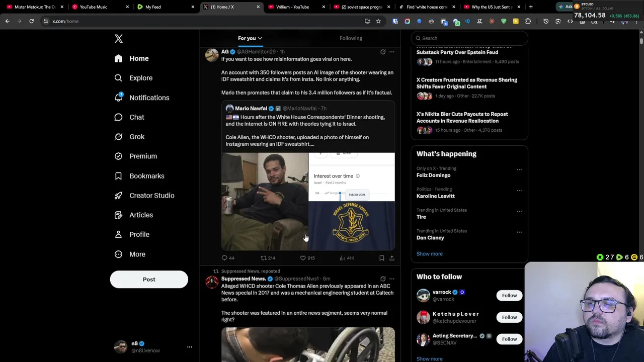Open options for Dan Clancy trend
Screen dimensions: 644x362
click(x=519, y=232)
